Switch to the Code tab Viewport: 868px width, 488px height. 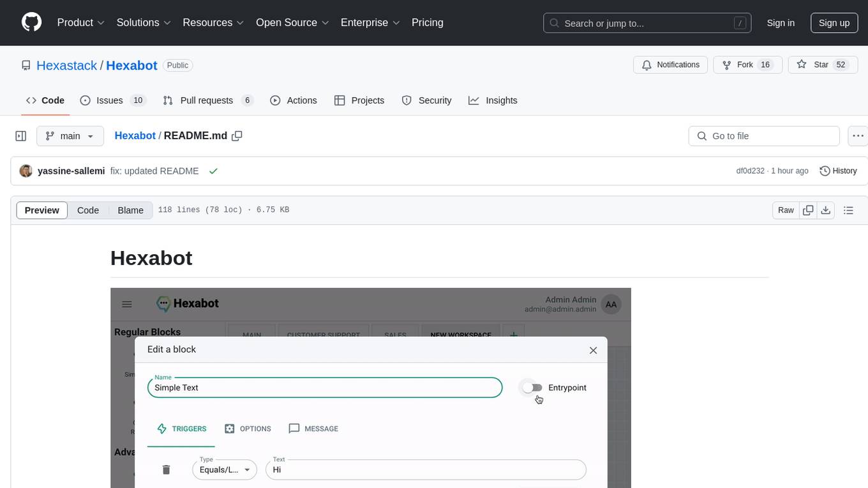[x=45, y=100]
